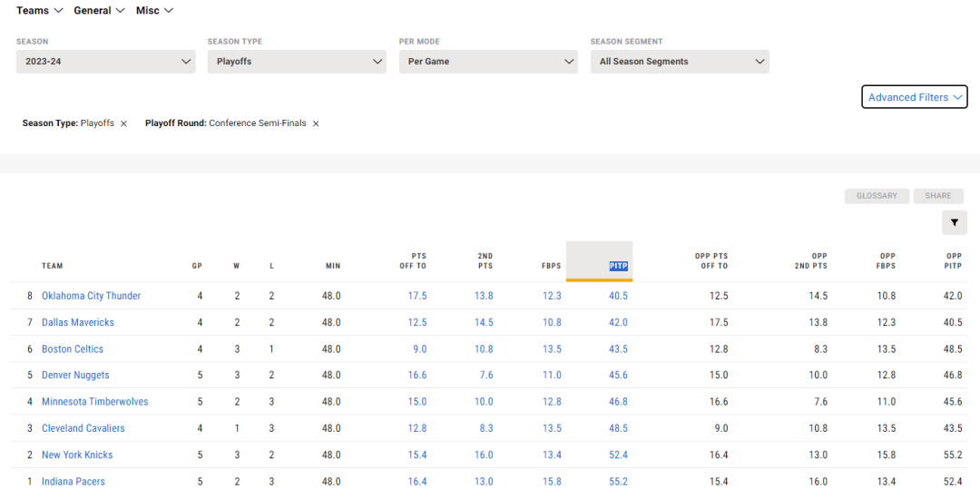This screenshot has width=980, height=499.
Task: Select Knicks' OPP FBPS value 15.8
Action: [x=887, y=455]
